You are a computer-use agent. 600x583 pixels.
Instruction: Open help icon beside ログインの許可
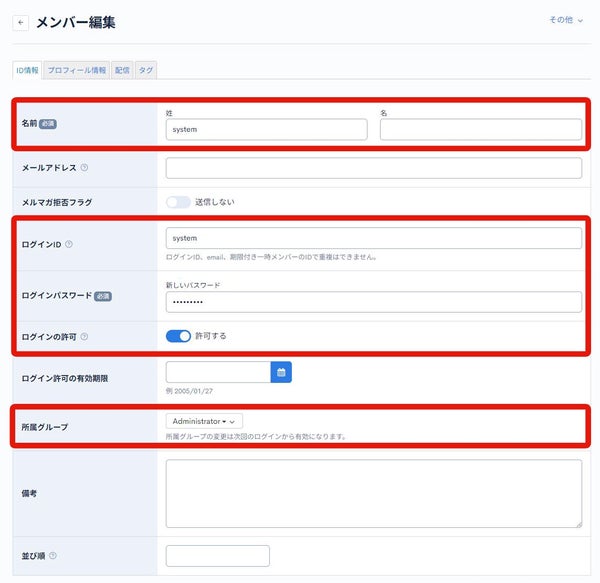(x=85, y=337)
